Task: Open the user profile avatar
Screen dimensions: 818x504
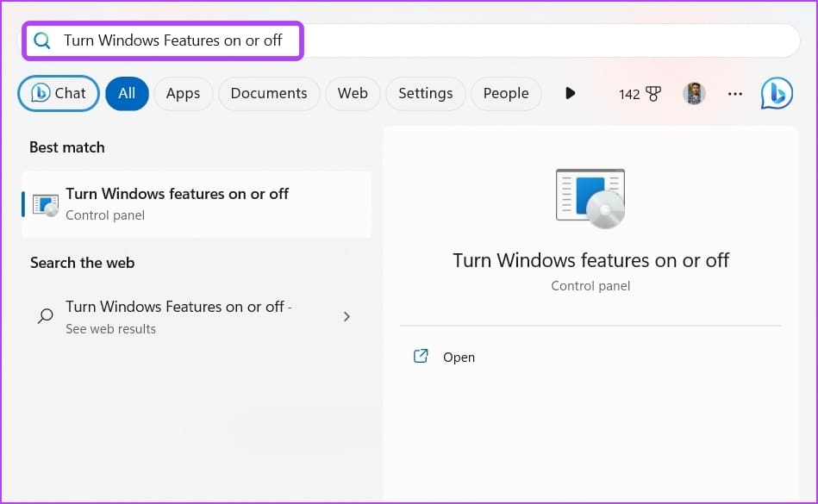Action: [694, 94]
